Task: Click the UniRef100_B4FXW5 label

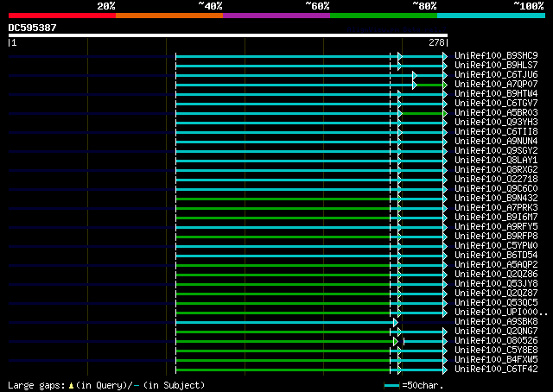Action: [496, 360]
